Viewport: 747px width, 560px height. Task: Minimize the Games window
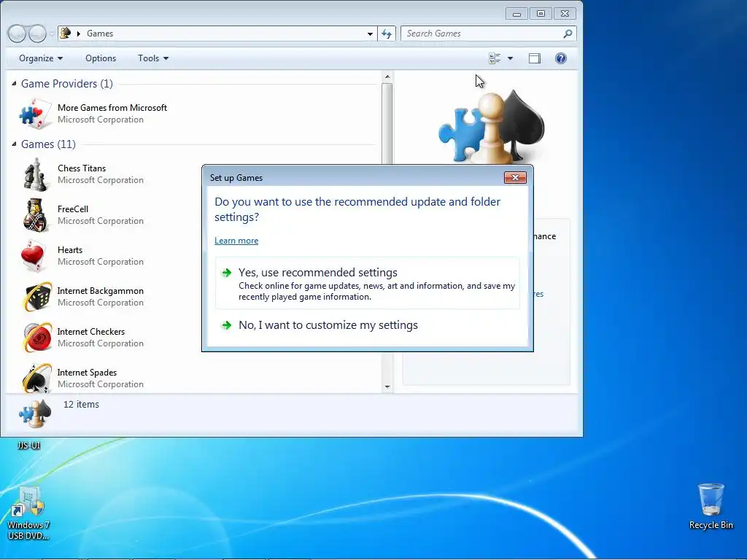coord(516,14)
